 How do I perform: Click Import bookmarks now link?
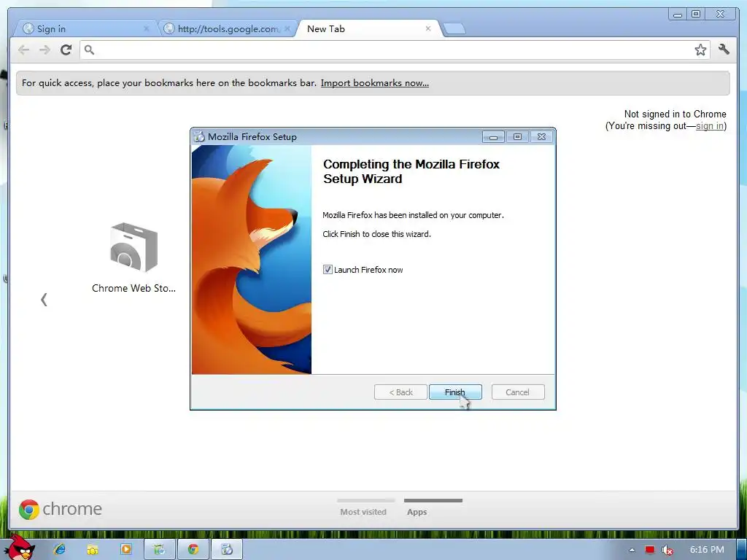coord(375,83)
